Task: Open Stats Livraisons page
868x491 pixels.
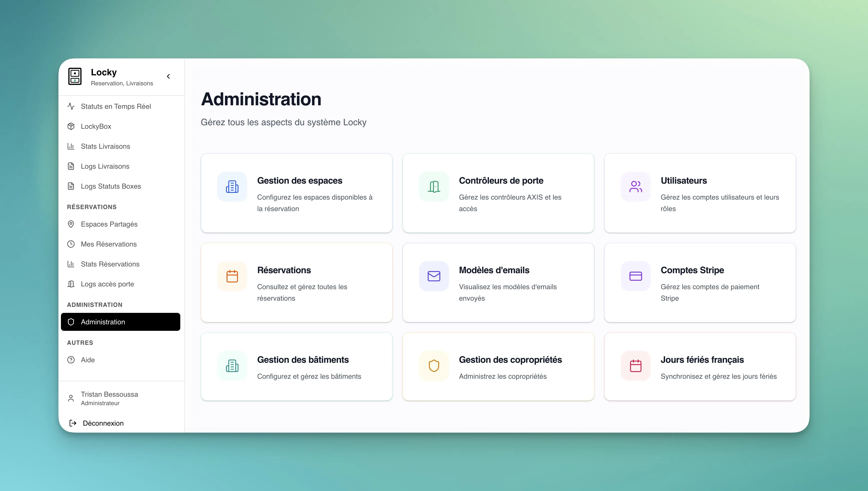Action: (120, 146)
